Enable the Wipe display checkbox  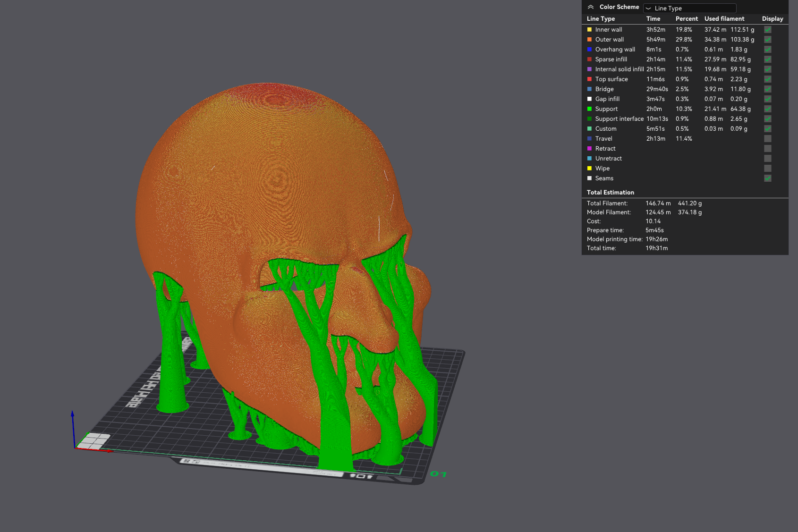pyautogui.click(x=768, y=168)
